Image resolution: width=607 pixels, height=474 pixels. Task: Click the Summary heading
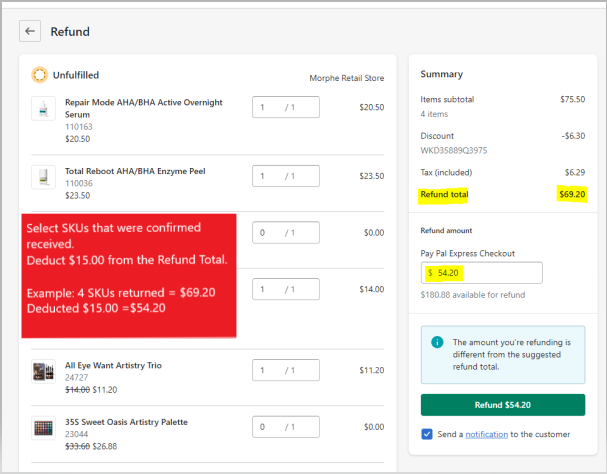[441, 74]
